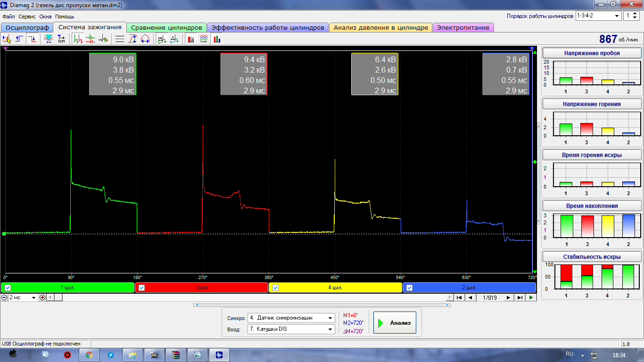Select the rising-edge trigger icon

click(x=19, y=39)
